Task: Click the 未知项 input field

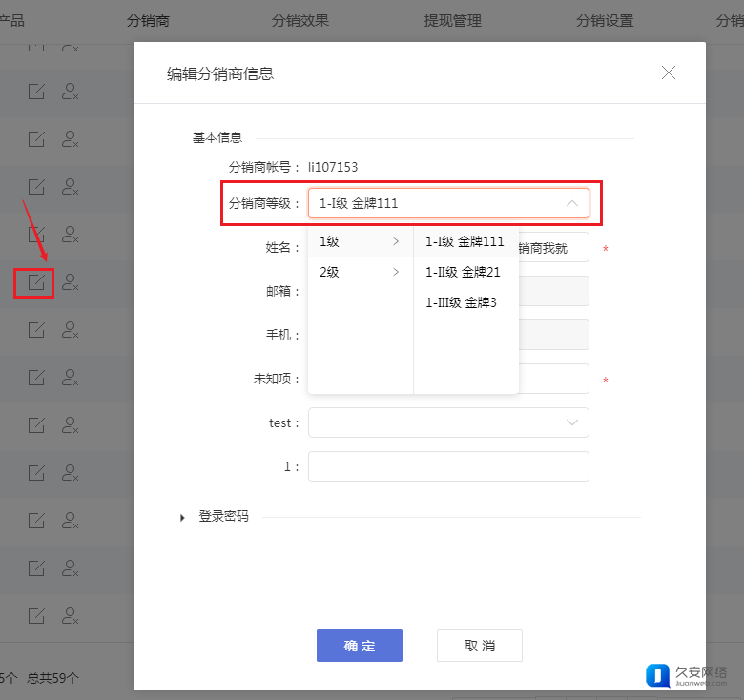Action: point(553,379)
